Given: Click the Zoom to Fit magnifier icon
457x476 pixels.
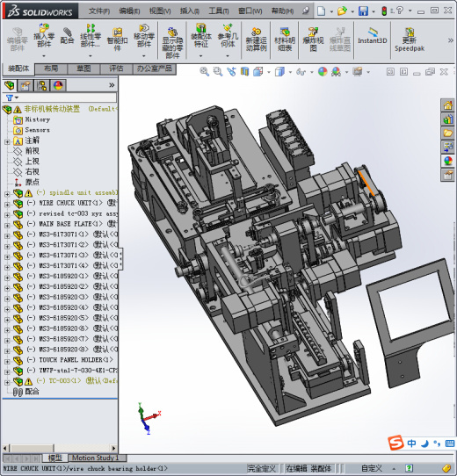Looking at the screenshot, I should [x=204, y=72].
